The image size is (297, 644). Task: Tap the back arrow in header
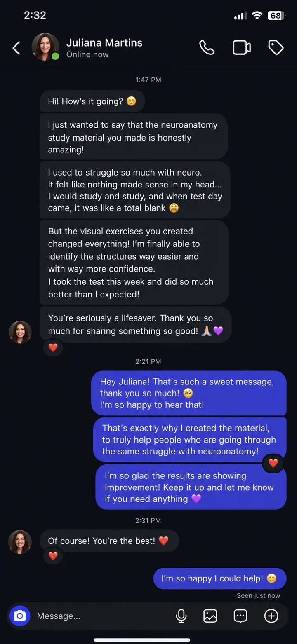point(16,48)
